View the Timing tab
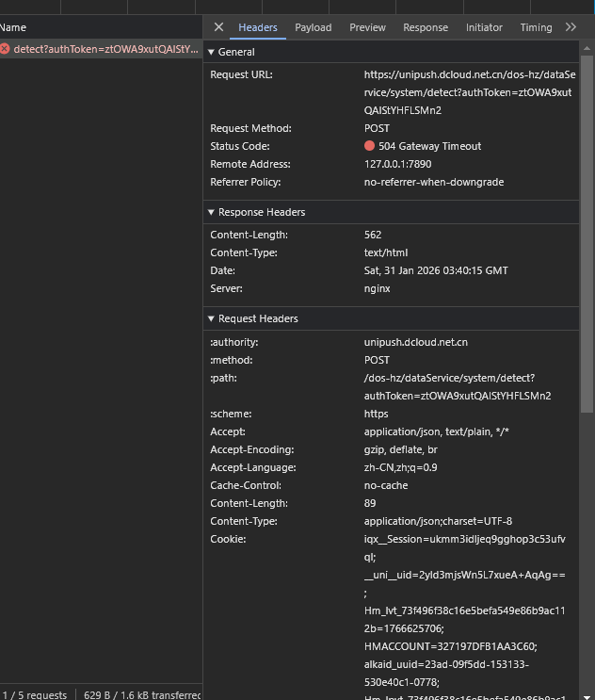 (536, 27)
